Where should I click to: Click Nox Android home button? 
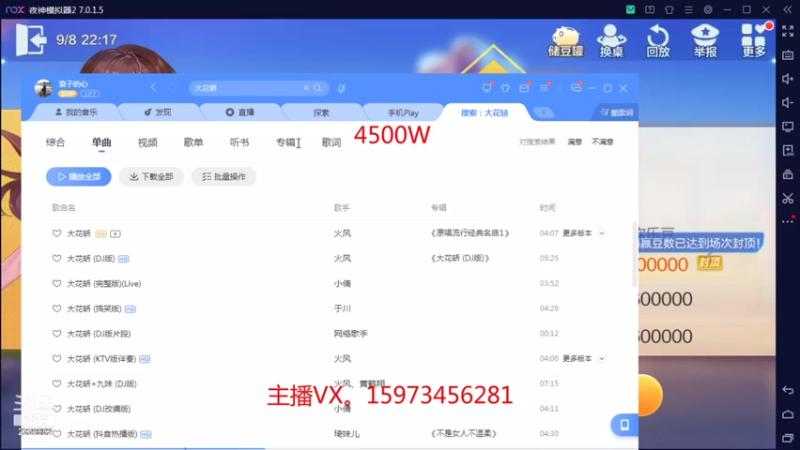(x=788, y=414)
